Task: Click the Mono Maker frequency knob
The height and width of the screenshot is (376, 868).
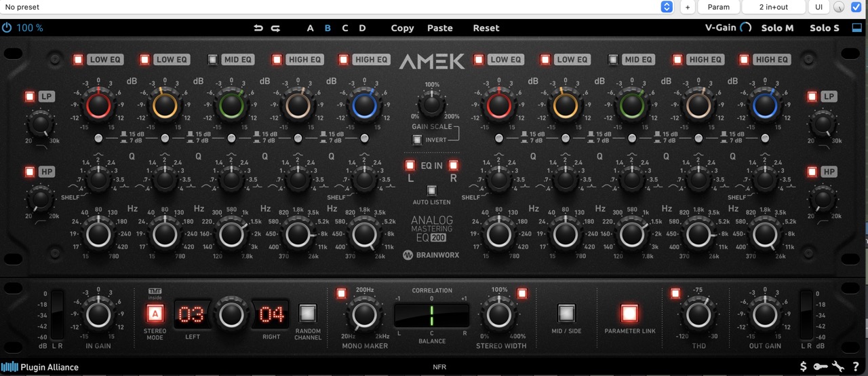Action: coord(364,315)
